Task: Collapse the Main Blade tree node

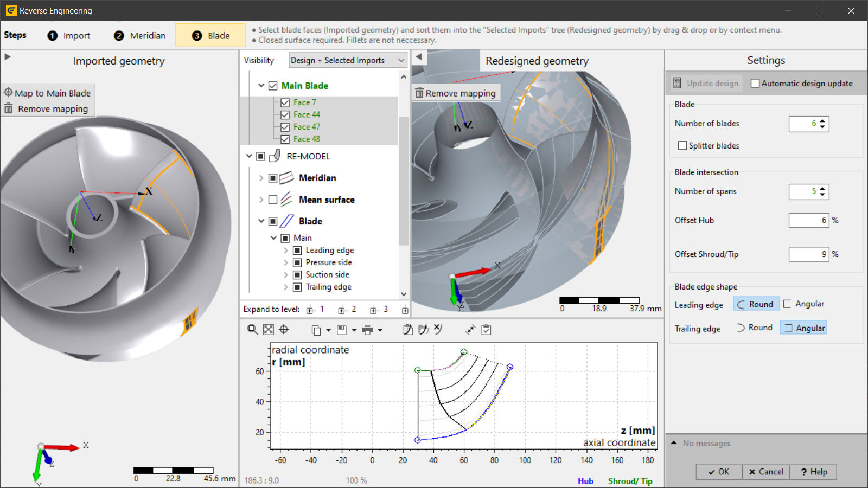Action: pos(261,86)
